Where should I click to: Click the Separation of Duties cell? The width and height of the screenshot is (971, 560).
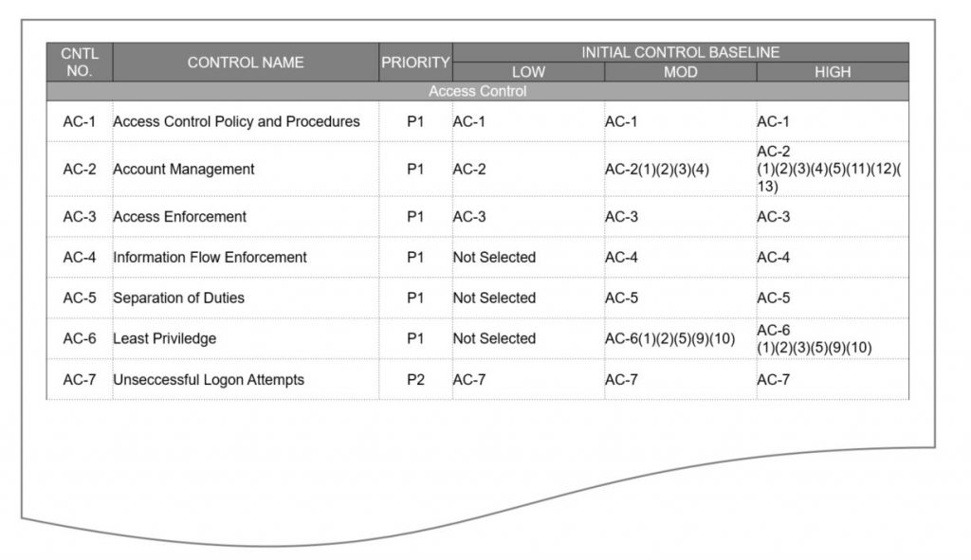pos(178,298)
